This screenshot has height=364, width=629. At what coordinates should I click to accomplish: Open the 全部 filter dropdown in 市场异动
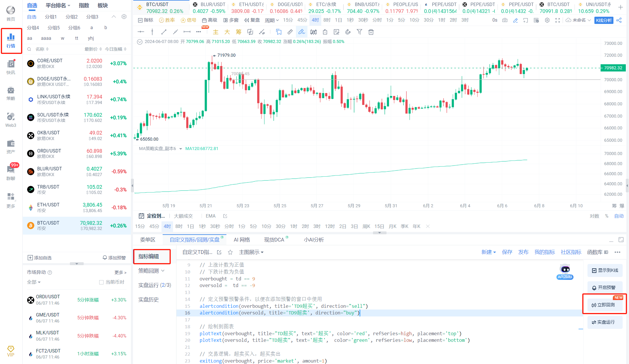pos(34,282)
